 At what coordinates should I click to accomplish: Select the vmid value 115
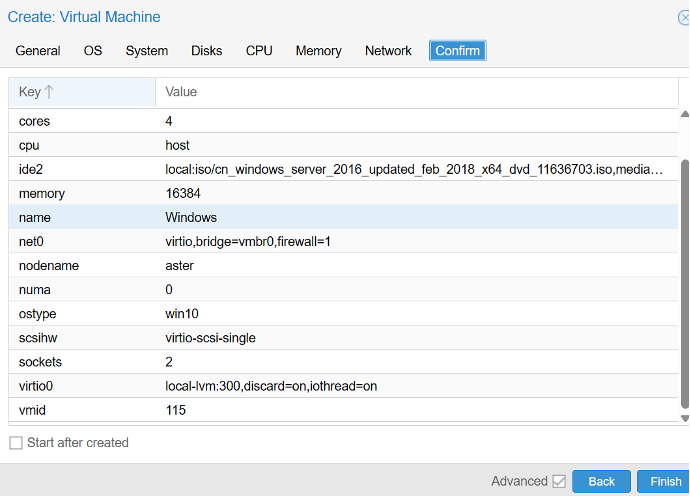click(x=176, y=410)
